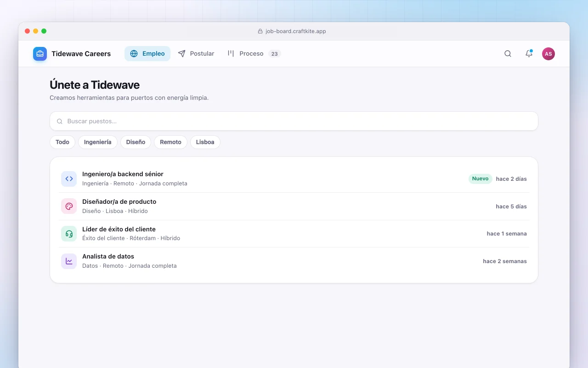Click the "hace 1 semana" timestamp

(507, 234)
